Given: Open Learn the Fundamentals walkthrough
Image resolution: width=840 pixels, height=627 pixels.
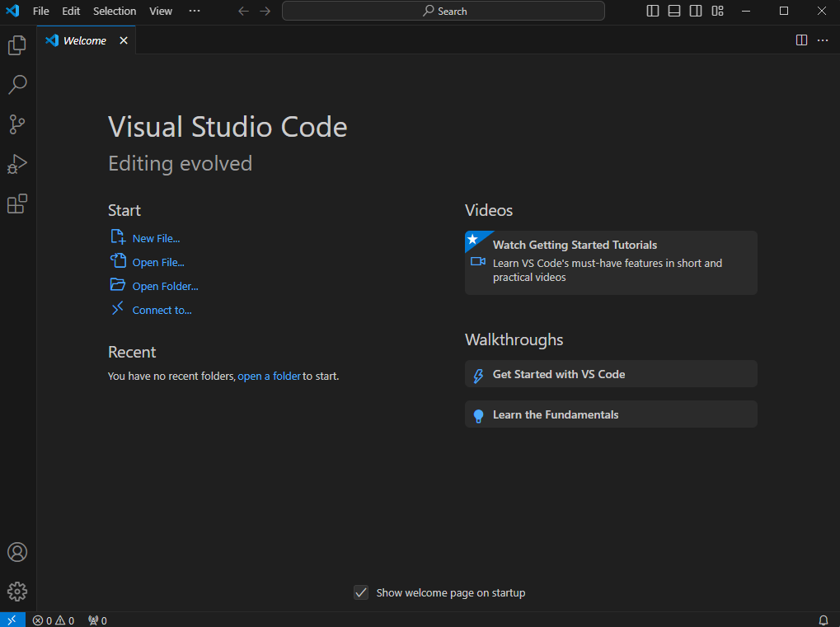Looking at the screenshot, I should (611, 414).
